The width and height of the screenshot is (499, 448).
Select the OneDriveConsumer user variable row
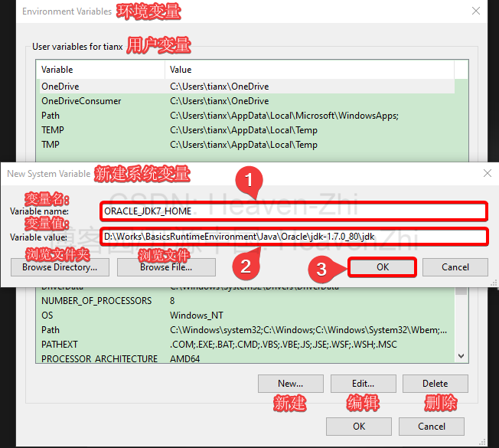point(247,101)
